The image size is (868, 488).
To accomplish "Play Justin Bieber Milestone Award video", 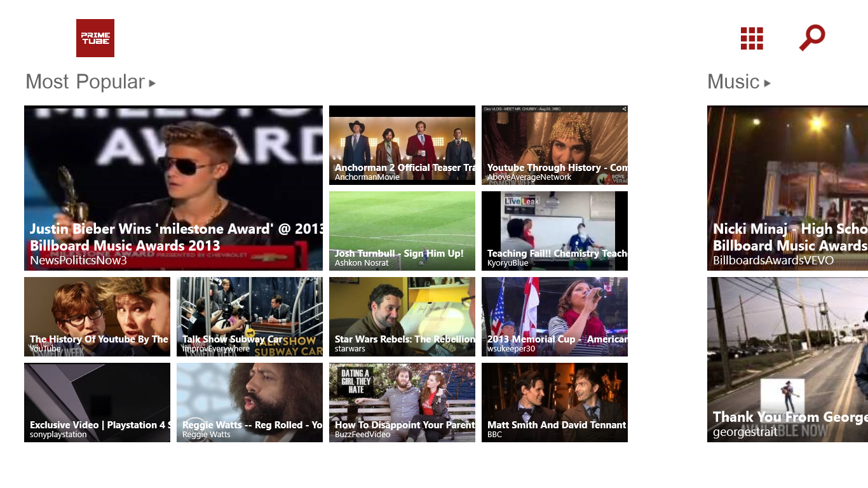I will 173,187.
